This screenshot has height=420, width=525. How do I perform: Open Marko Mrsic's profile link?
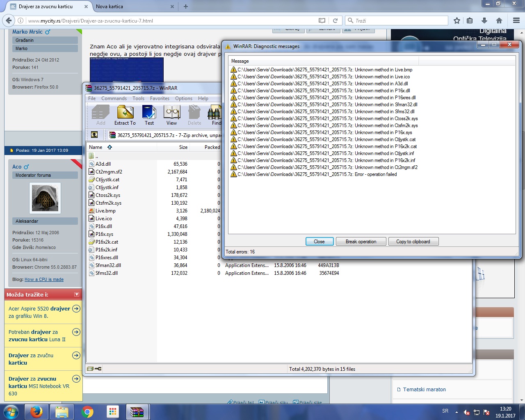pyautogui.click(x=27, y=32)
